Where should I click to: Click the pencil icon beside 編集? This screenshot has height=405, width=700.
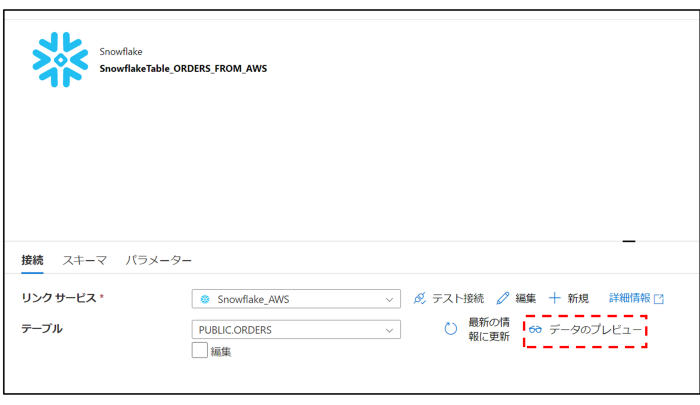tap(503, 298)
